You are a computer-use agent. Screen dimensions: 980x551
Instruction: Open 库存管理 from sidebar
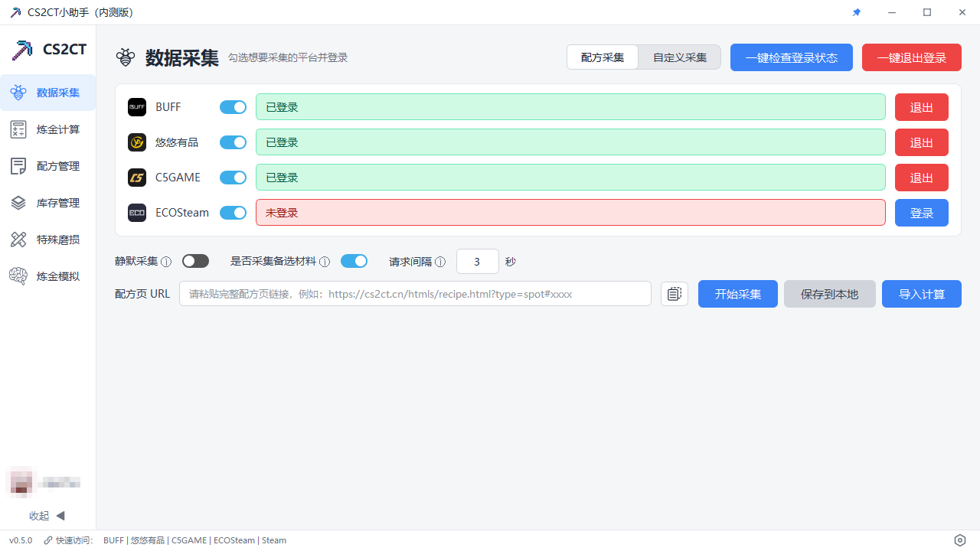click(x=48, y=203)
